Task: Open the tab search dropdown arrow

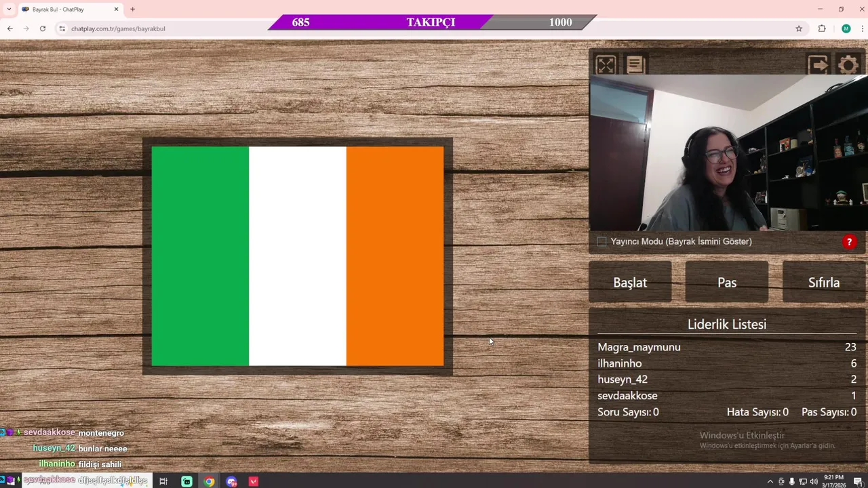Action: [9, 9]
